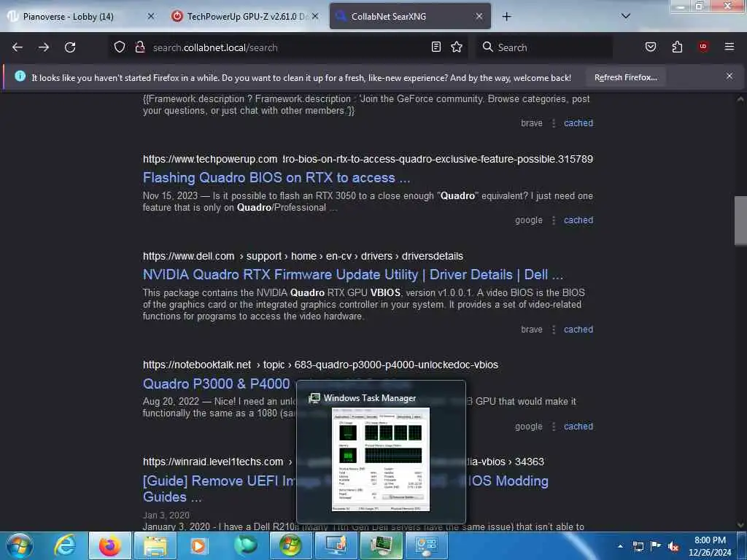Open options dots for notebooktalk result
This screenshot has height=560, width=747.
(x=554, y=427)
